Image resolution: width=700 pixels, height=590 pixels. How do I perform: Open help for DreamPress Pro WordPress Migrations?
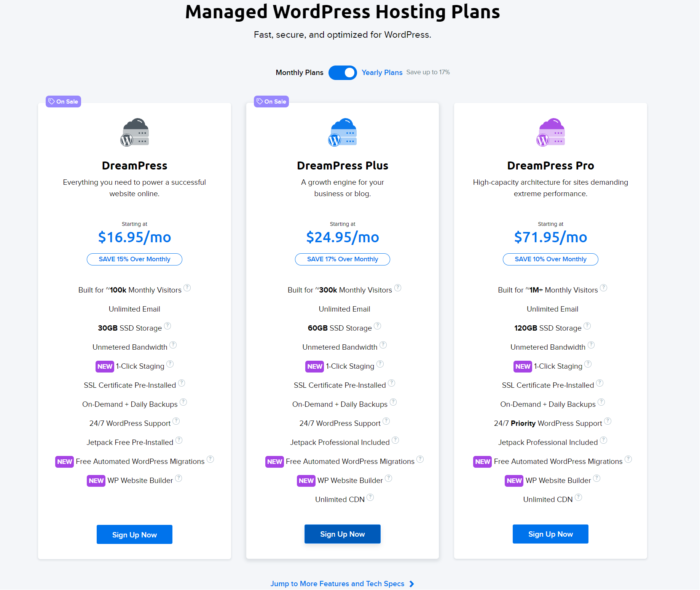(x=628, y=459)
